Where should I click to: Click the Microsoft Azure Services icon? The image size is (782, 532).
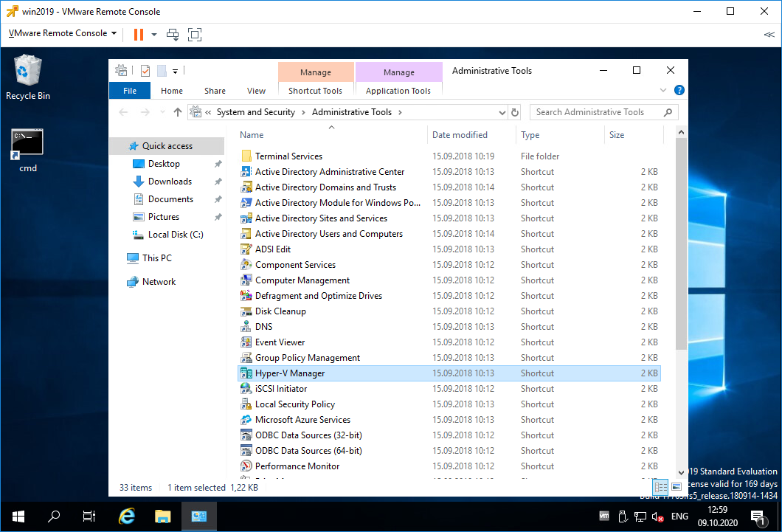[x=246, y=419]
